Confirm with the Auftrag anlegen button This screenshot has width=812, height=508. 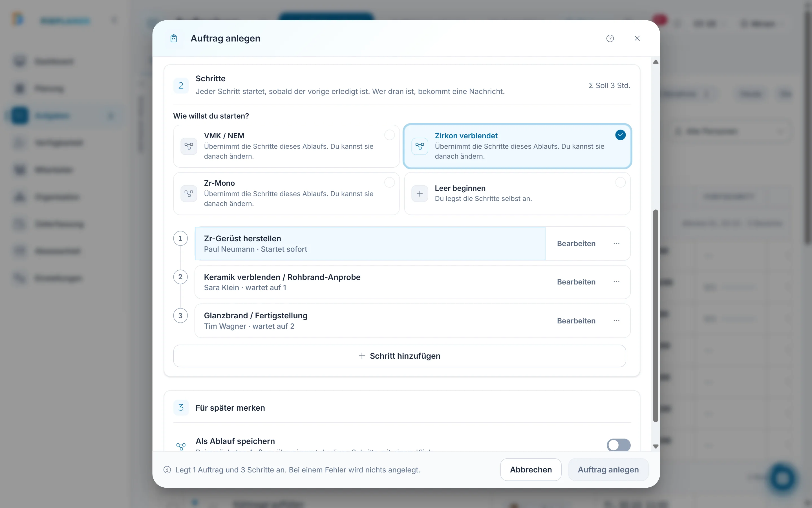click(608, 470)
